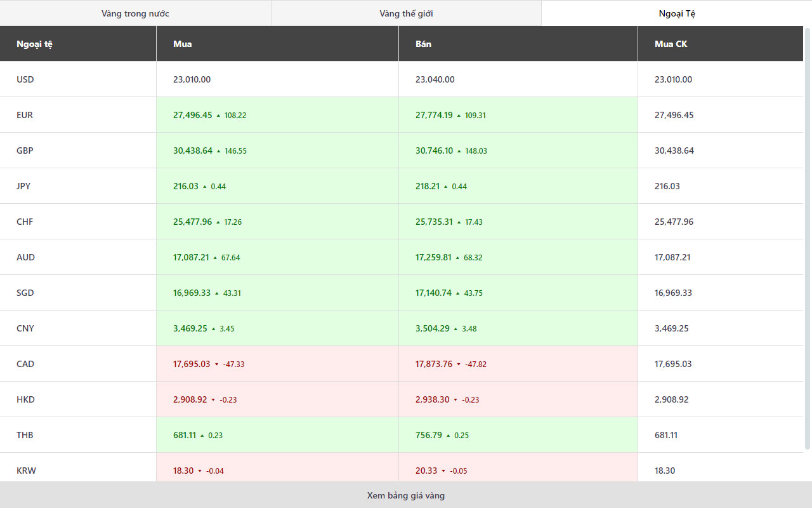Click the up arrow beside AUD change 67.64
This screenshot has height=508, width=812.
[215, 258]
